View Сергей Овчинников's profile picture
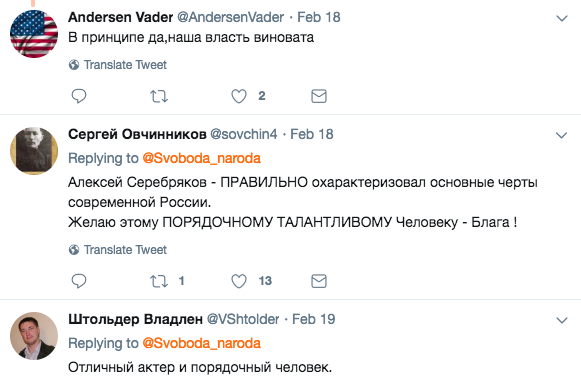This screenshot has width=581, height=383. click(34, 151)
